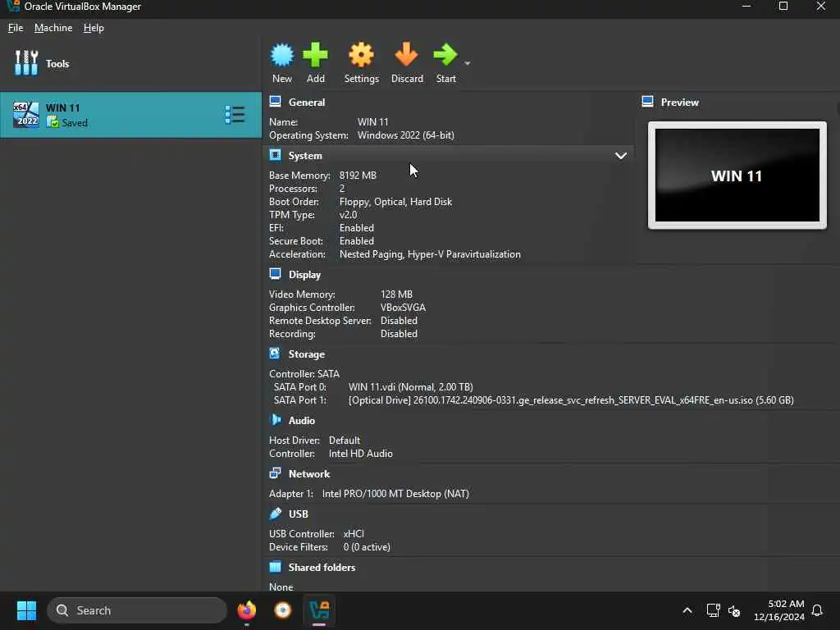Click the Intel PRO/1000 MT Desktop adapter text
Screen dimensions: 840x630
[395, 493]
